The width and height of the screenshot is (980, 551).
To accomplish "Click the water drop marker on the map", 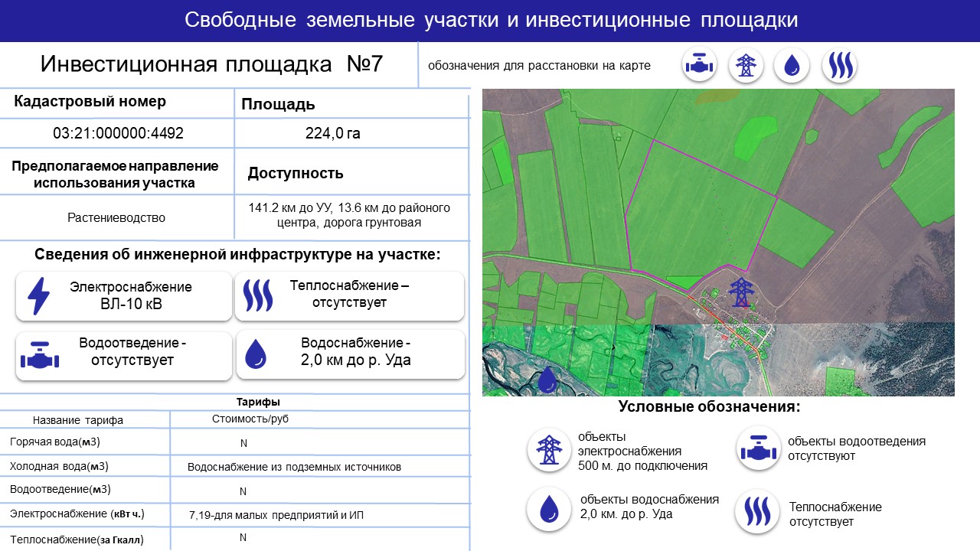I will click(x=547, y=380).
